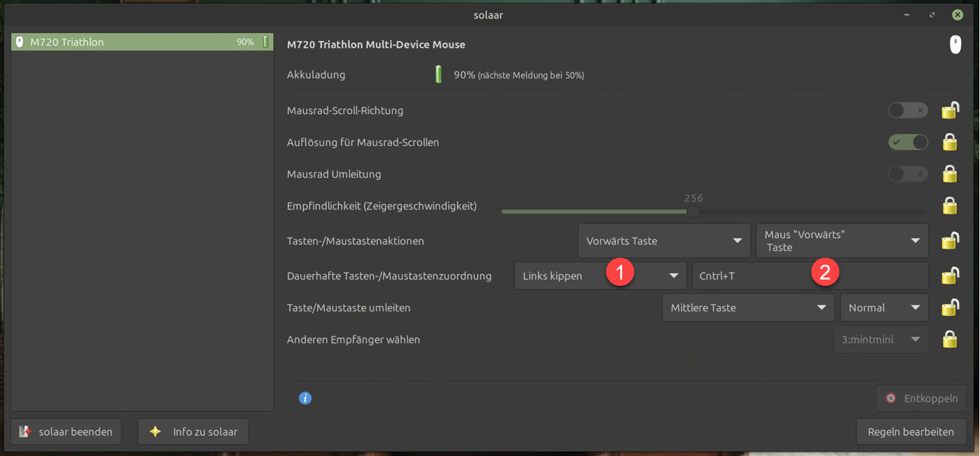Click the blue info icon

304,399
